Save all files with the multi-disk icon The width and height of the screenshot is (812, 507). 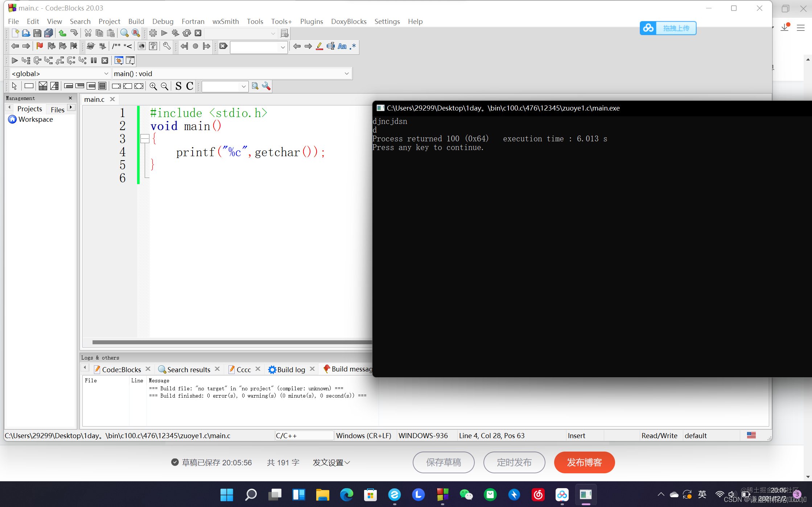49,33
